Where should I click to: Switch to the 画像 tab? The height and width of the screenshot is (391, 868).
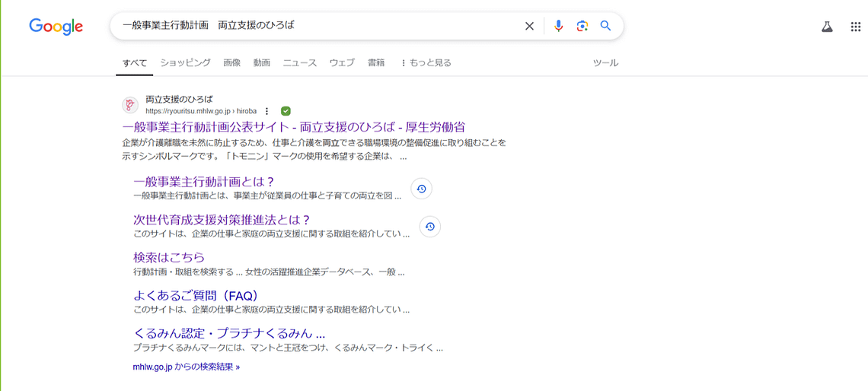tap(231, 63)
